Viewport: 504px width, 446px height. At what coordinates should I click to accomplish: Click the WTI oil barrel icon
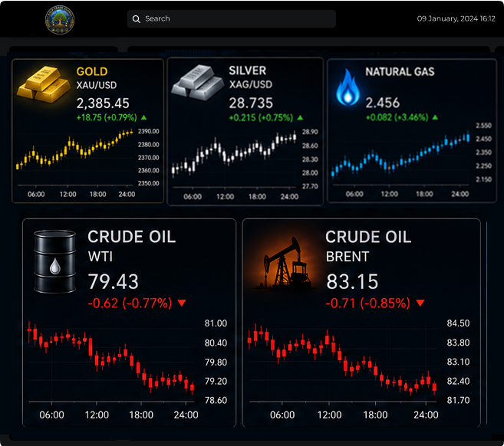click(55, 261)
